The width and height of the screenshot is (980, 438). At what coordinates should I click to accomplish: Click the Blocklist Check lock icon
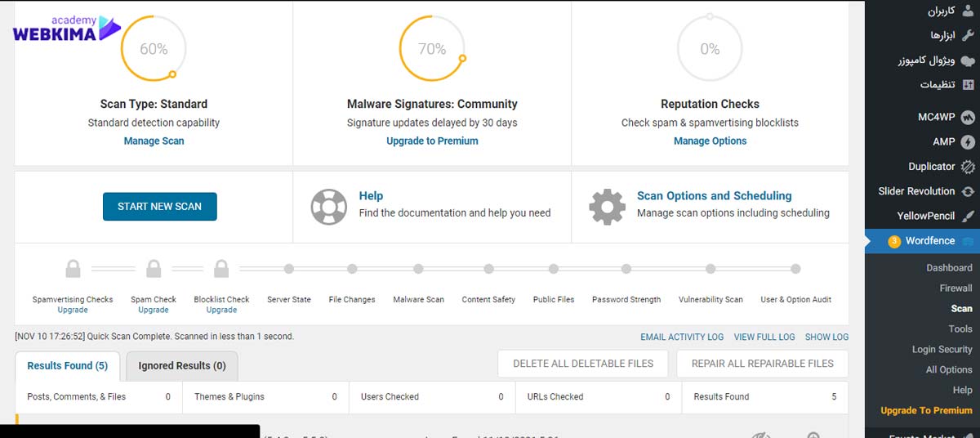(221, 269)
